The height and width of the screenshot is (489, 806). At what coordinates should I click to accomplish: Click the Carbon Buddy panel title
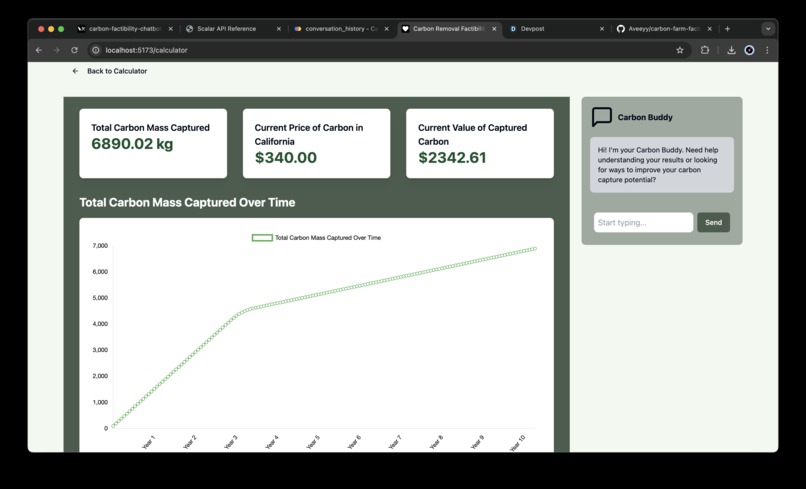(645, 117)
